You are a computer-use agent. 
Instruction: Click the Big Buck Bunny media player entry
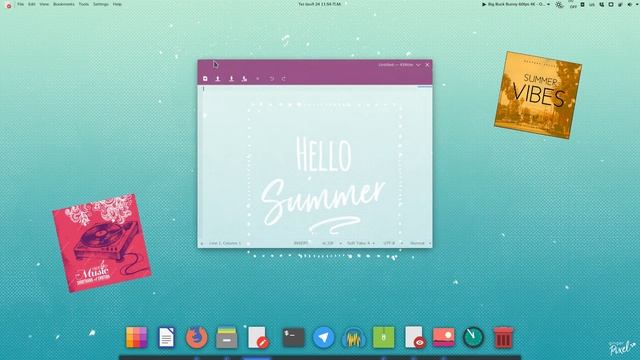[x=513, y=4]
